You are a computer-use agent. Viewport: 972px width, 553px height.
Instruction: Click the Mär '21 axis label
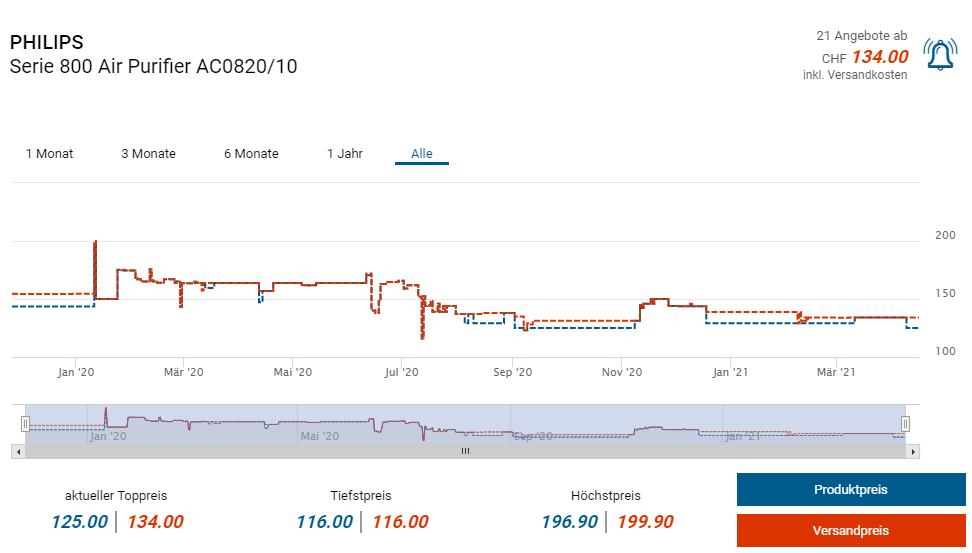click(x=836, y=372)
